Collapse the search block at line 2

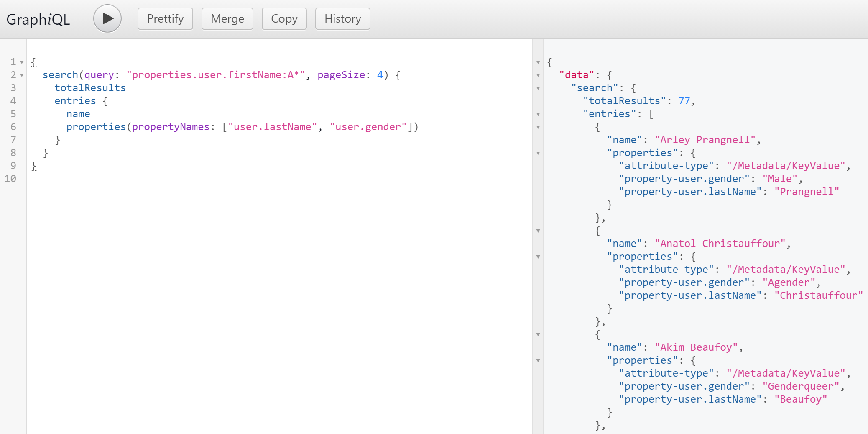[x=22, y=75]
